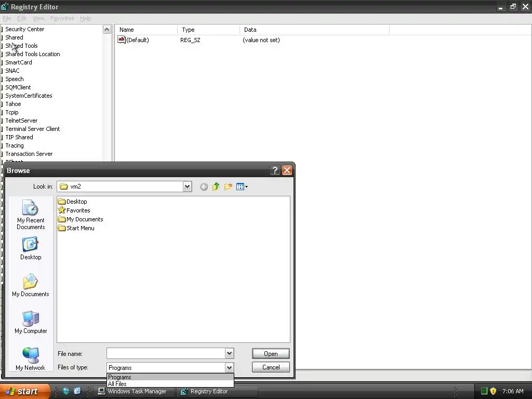Click the Name column header
The width and height of the screenshot is (532, 399).
tap(146, 30)
